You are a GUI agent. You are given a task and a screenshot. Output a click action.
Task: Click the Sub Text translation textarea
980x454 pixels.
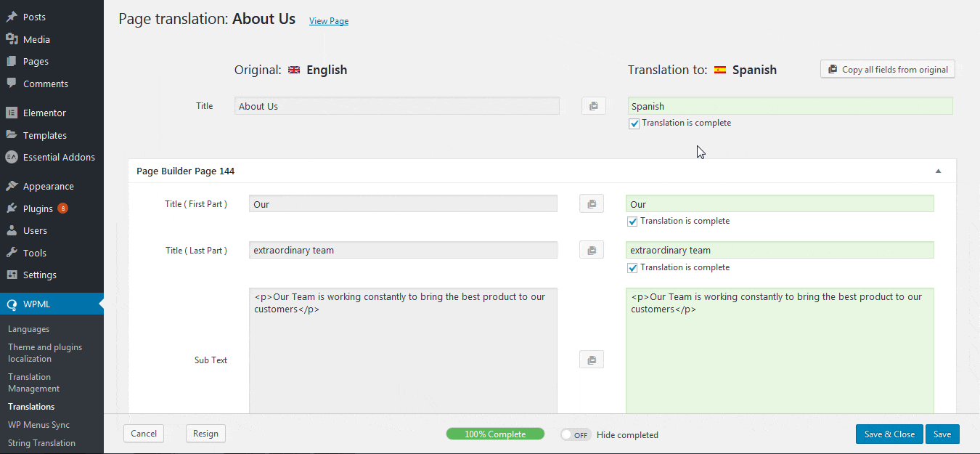[x=780, y=351]
